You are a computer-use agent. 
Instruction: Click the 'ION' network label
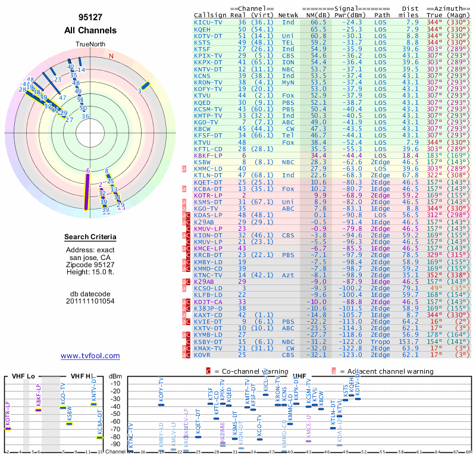[288, 62]
